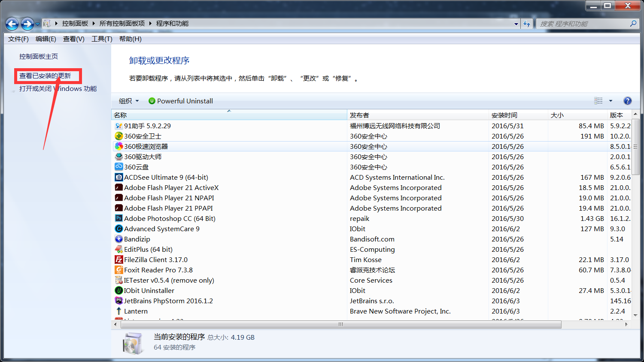Click the 360极速浏览器 icon

(119, 146)
